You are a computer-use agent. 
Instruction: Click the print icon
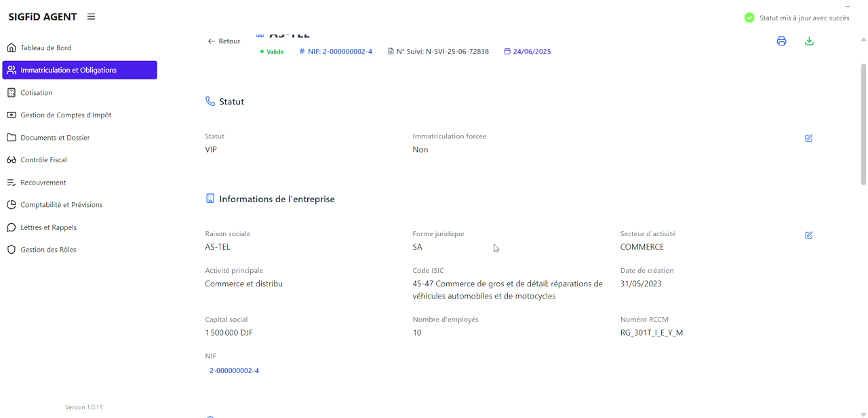(x=781, y=41)
